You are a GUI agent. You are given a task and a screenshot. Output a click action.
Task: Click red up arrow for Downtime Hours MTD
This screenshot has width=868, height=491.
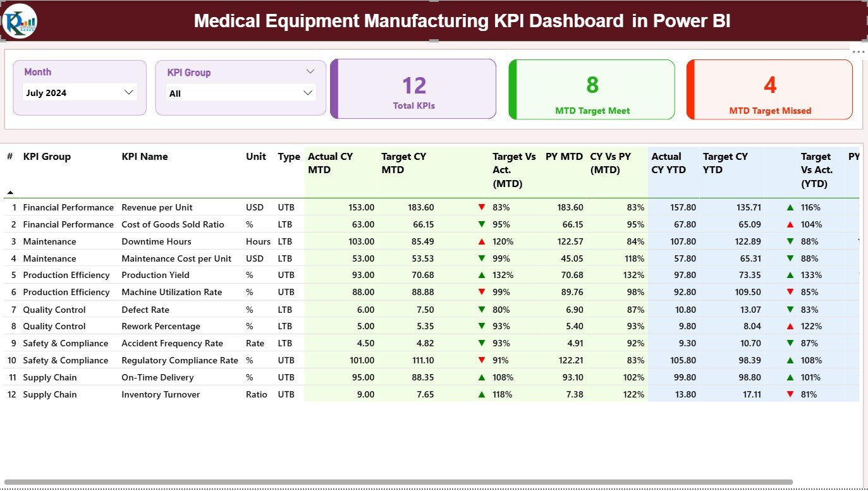482,241
